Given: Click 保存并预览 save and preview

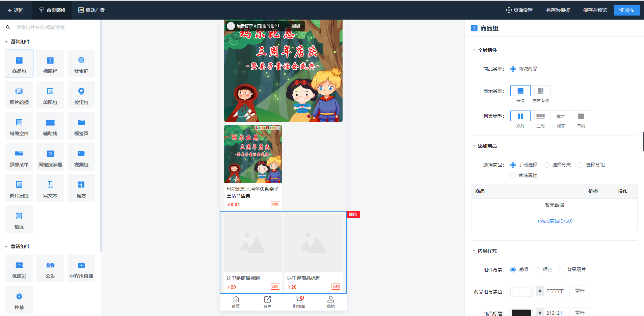Looking at the screenshot, I should click(x=595, y=10).
